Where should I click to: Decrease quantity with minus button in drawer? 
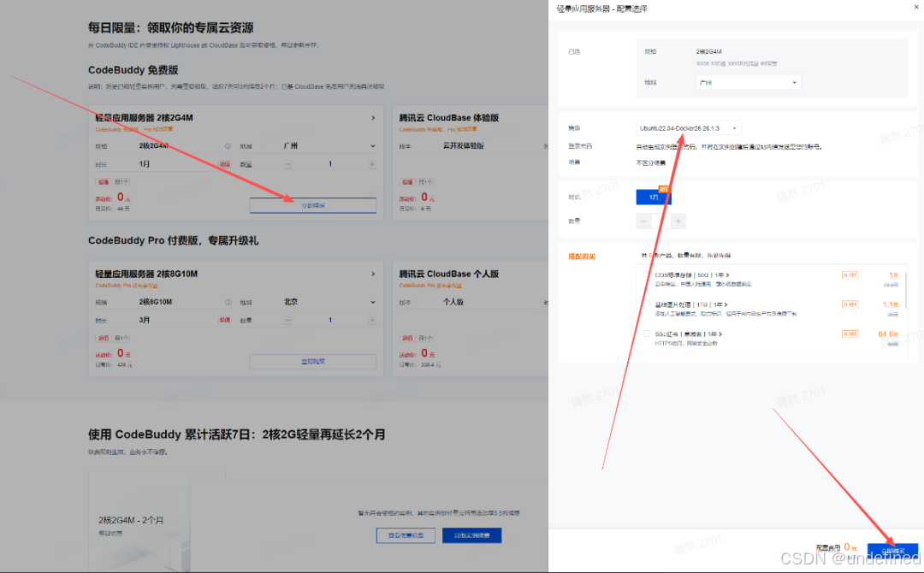[x=643, y=221]
